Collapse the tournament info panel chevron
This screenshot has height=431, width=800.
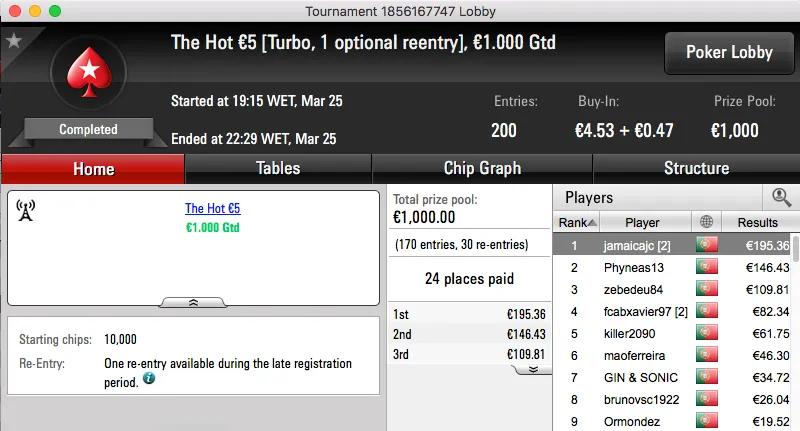tap(193, 300)
